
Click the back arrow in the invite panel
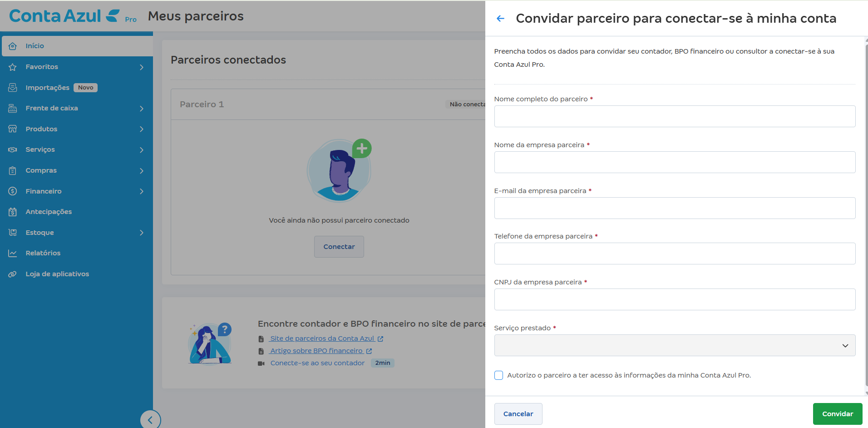[500, 19]
